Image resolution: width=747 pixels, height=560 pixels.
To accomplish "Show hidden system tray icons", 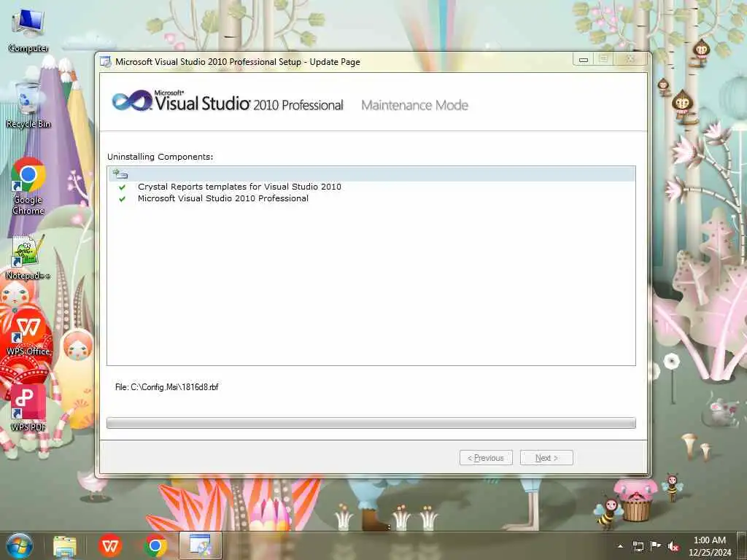I will tap(620, 546).
